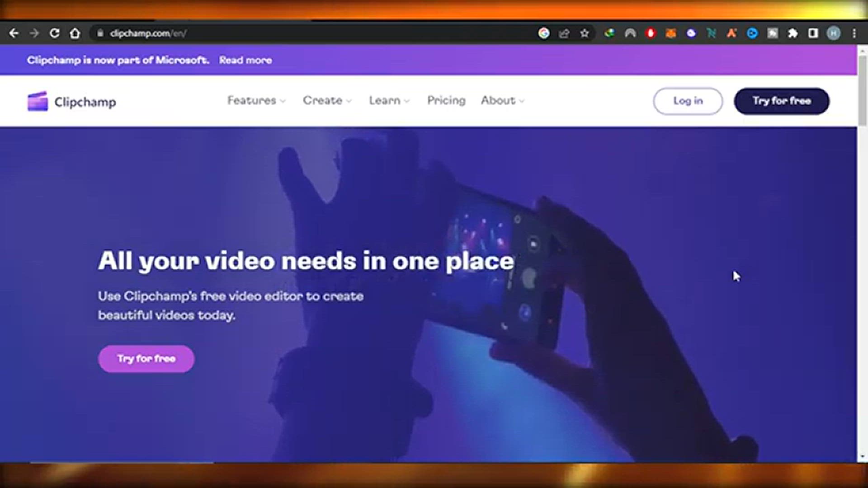This screenshot has width=868, height=488.
Task: Reload the Clipchamp page
Action: tap(55, 33)
